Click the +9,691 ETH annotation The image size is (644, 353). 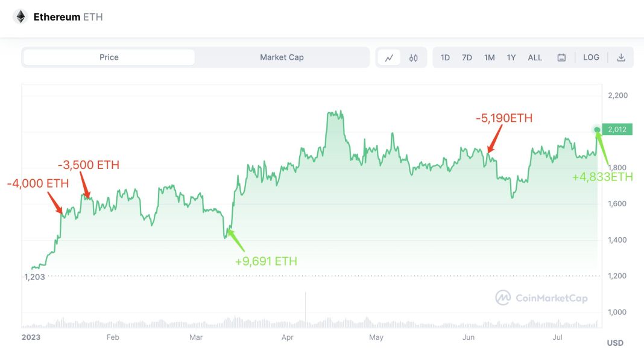[266, 261]
